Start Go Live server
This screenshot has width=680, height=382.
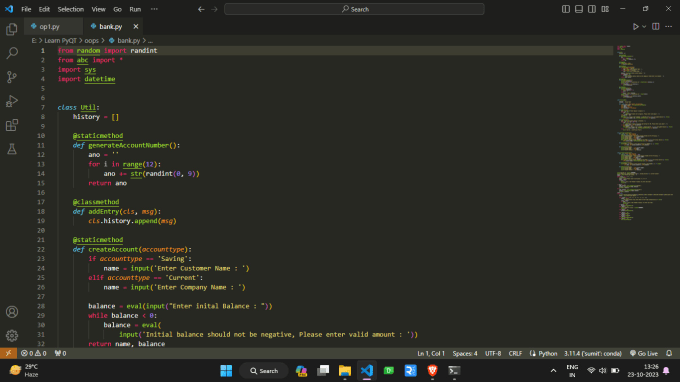click(x=644, y=353)
